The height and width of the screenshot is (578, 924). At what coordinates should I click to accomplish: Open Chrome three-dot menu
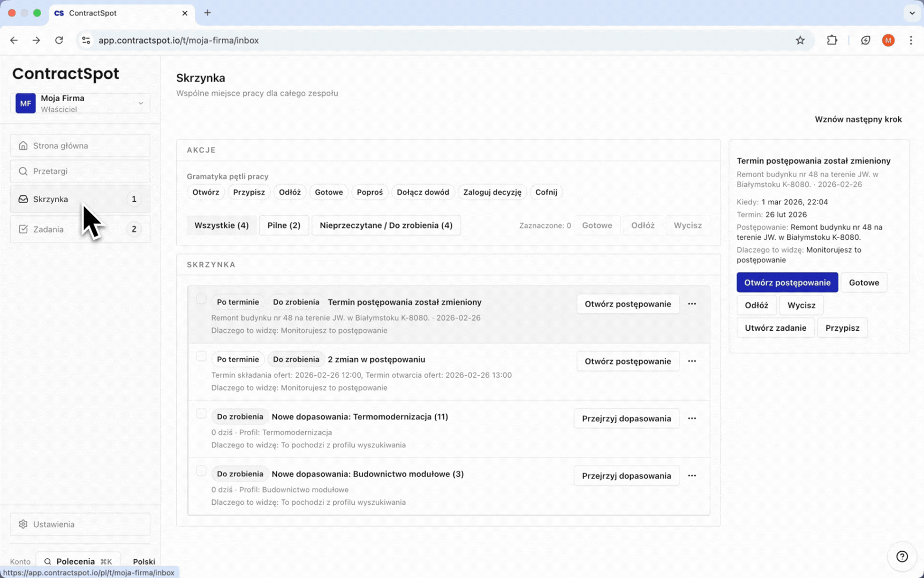911,40
